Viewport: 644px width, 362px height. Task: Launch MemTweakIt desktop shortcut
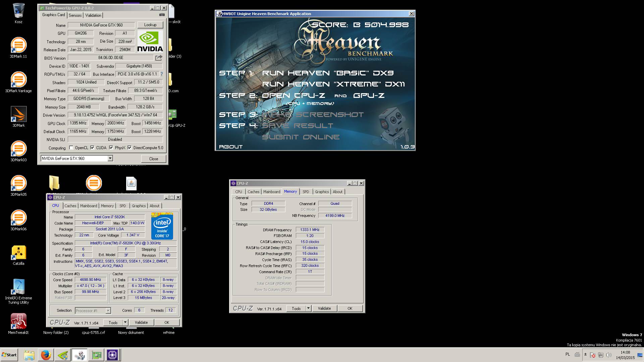click(x=18, y=324)
